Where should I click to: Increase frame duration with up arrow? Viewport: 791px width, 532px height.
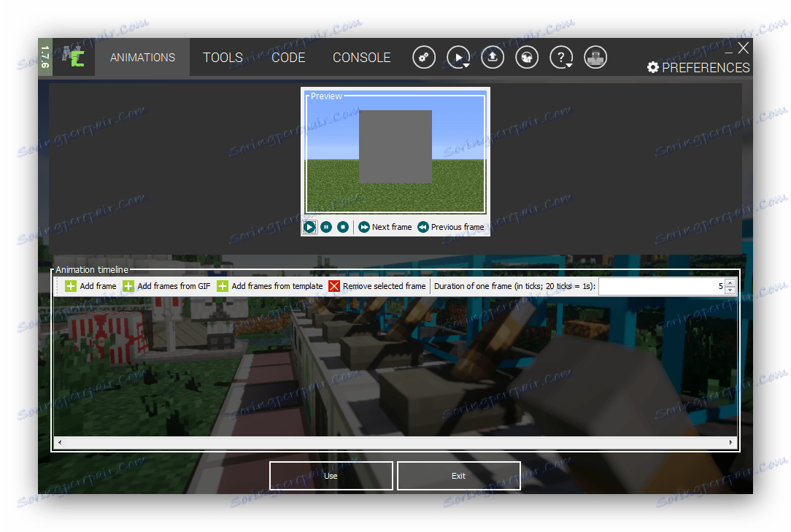[730, 282]
